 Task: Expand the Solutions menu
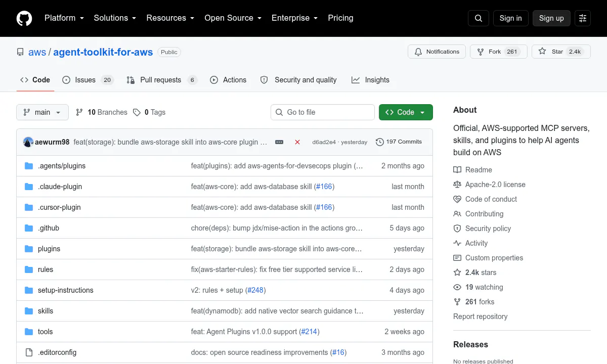(x=115, y=18)
